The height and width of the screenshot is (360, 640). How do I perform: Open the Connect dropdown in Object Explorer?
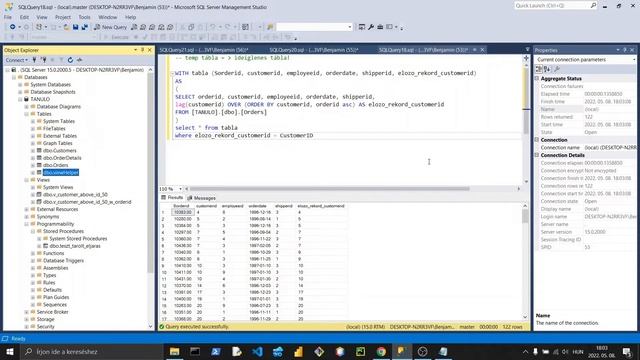16,60
